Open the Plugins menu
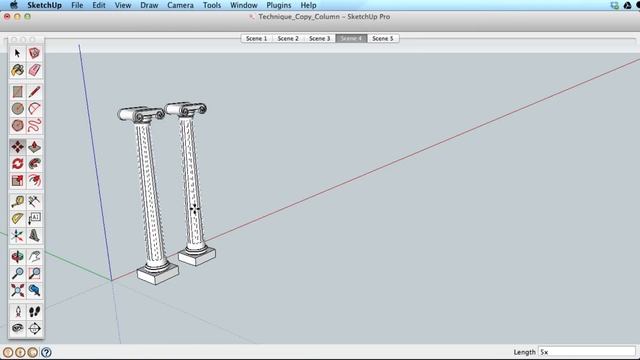The image size is (640, 360). pos(279,5)
